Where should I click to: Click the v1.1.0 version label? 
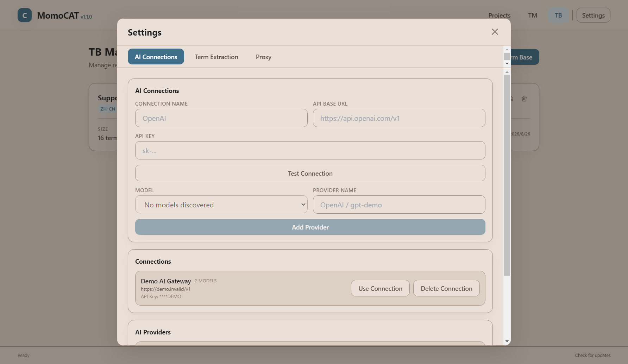(x=86, y=17)
